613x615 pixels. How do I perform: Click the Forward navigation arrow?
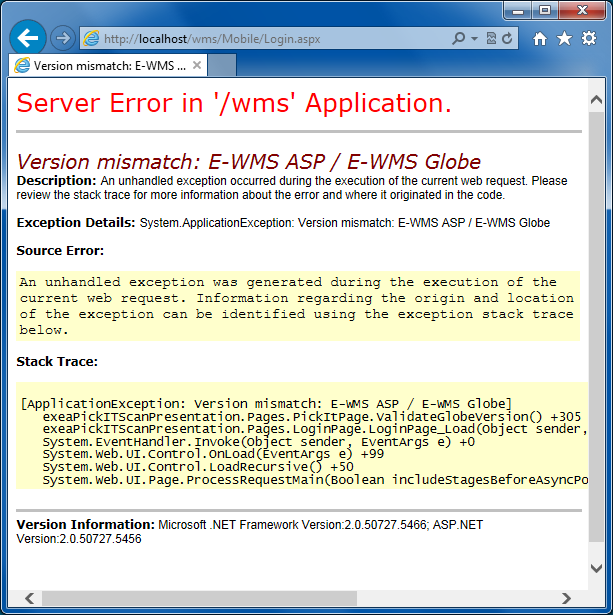62,38
